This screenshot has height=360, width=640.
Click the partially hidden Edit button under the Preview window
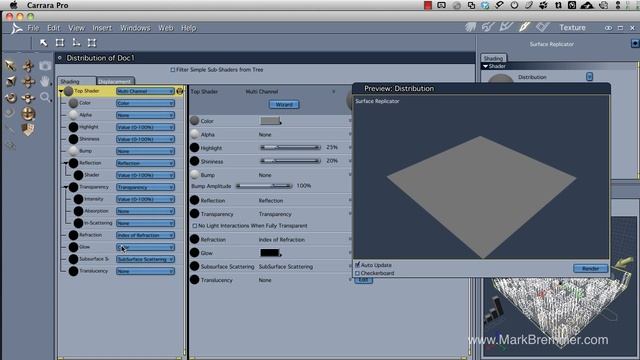(x=363, y=280)
